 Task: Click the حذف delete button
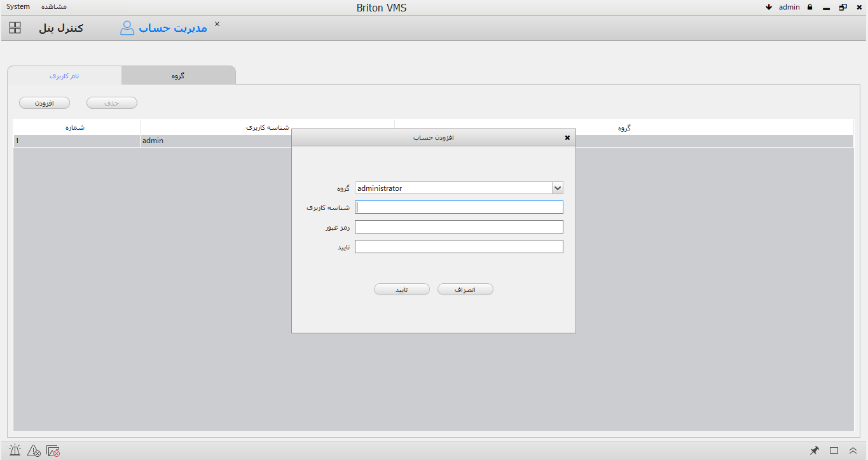pos(112,102)
